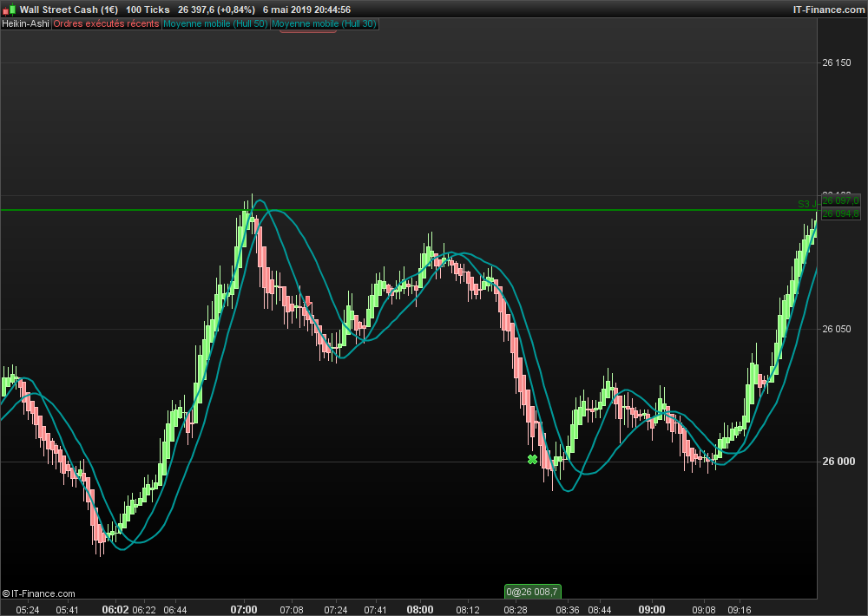This screenshot has width=868, height=616.
Task: Select the Moyenne mobile (Hull 50) label
Action: [x=215, y=23]
